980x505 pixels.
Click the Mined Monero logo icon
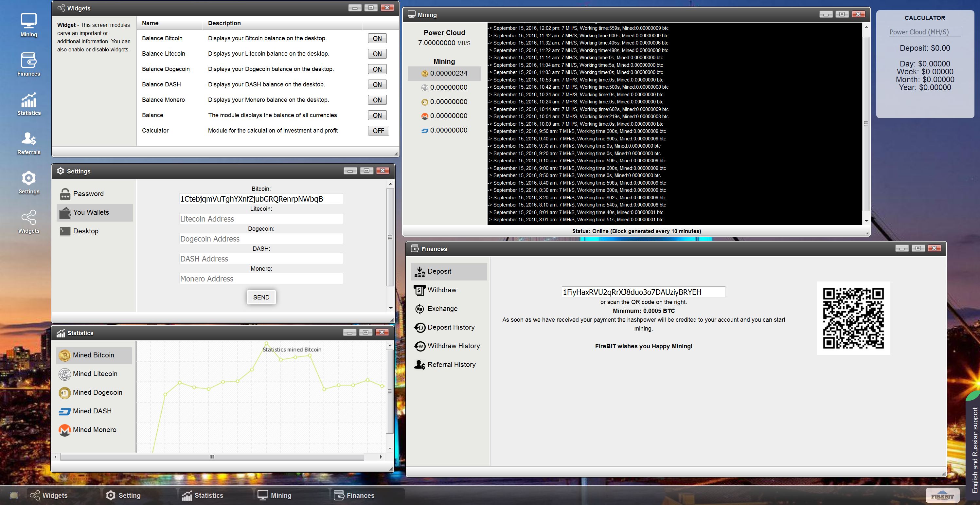64,430
